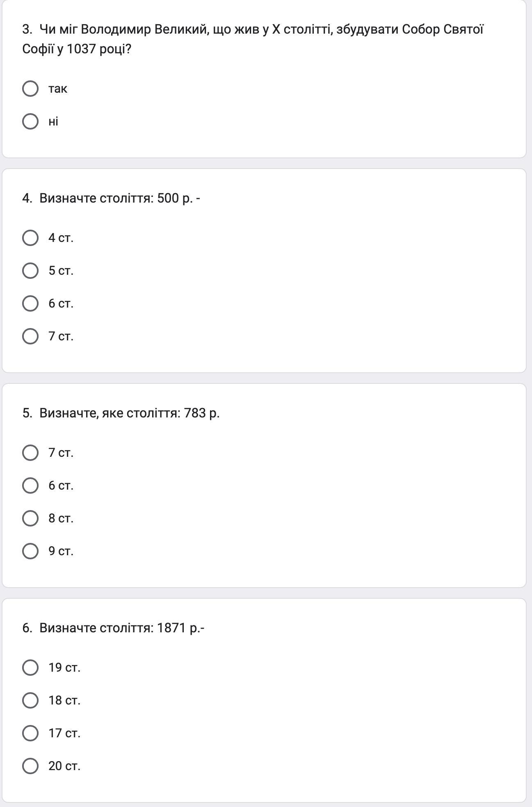
Task: Click the 'так' answer label text
Action: point(58,89)
